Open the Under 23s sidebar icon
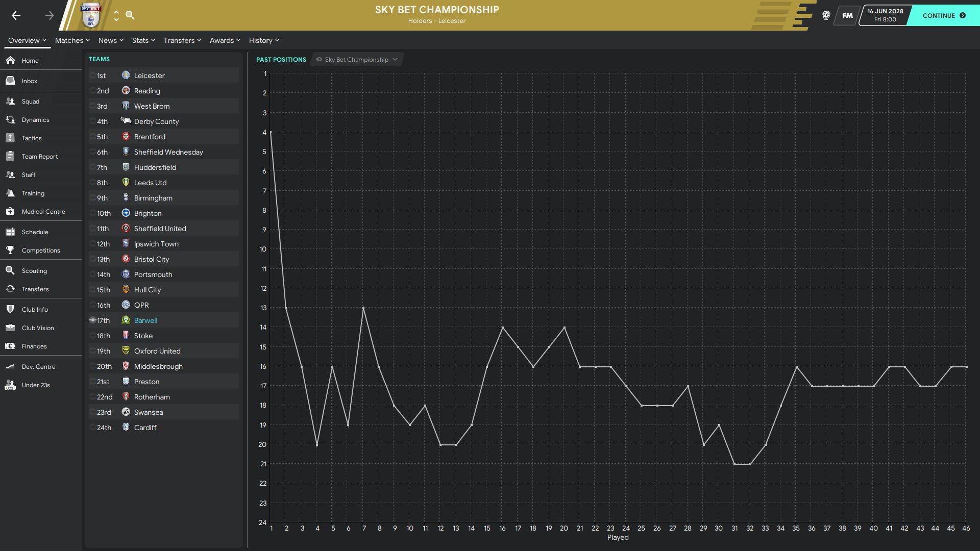Viewport: 980px width, 551px height. coord(10,385)
